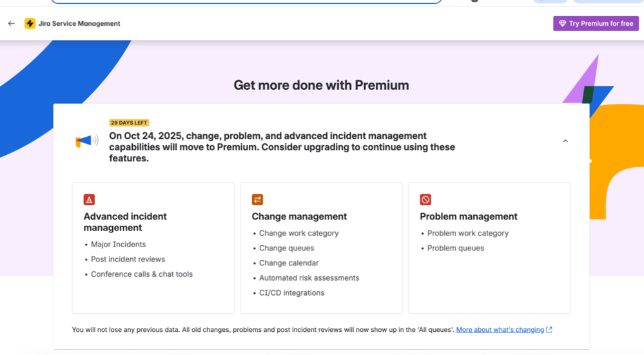This screenshot has width=644, height=355.
Task: Click the external link icon beside the link
Action: (x=549, y=330)
